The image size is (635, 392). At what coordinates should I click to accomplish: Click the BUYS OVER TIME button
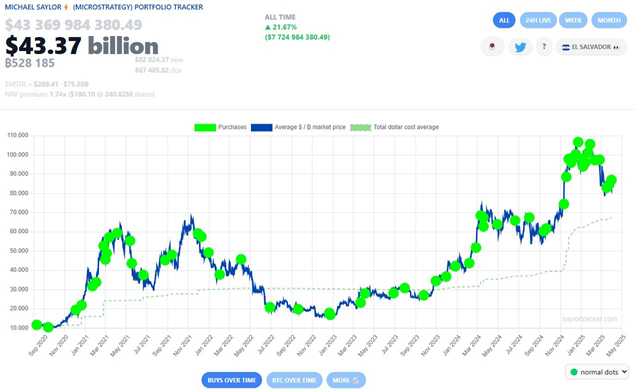pyautogui.click(x=232, y=380)
